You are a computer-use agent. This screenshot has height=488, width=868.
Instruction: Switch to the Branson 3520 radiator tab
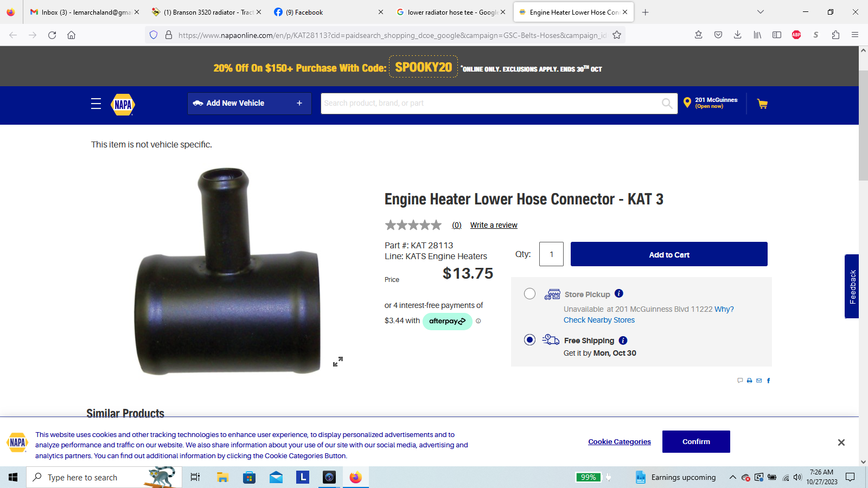(206, 12)
